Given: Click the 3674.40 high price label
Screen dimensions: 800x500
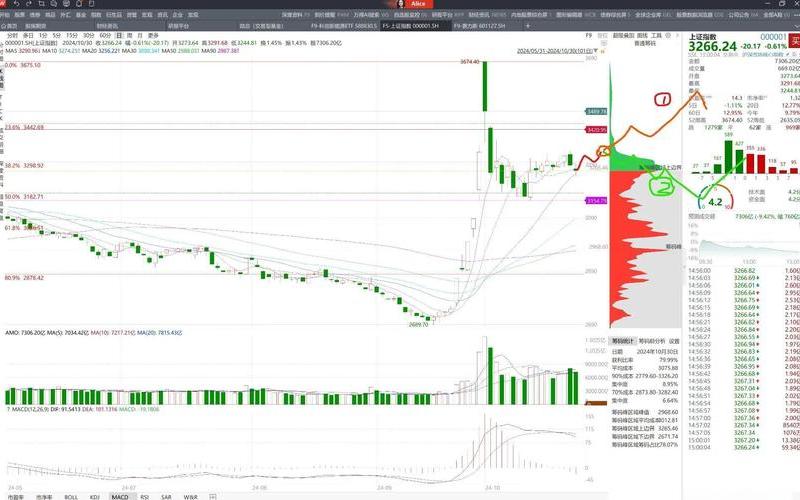Looking at the screenshot, I should (469, 62).
